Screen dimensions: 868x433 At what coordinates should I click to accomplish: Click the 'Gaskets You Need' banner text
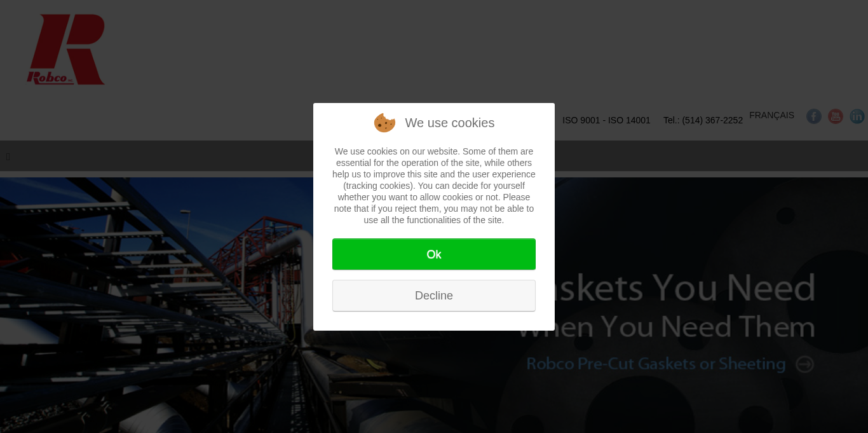[685, 287]
